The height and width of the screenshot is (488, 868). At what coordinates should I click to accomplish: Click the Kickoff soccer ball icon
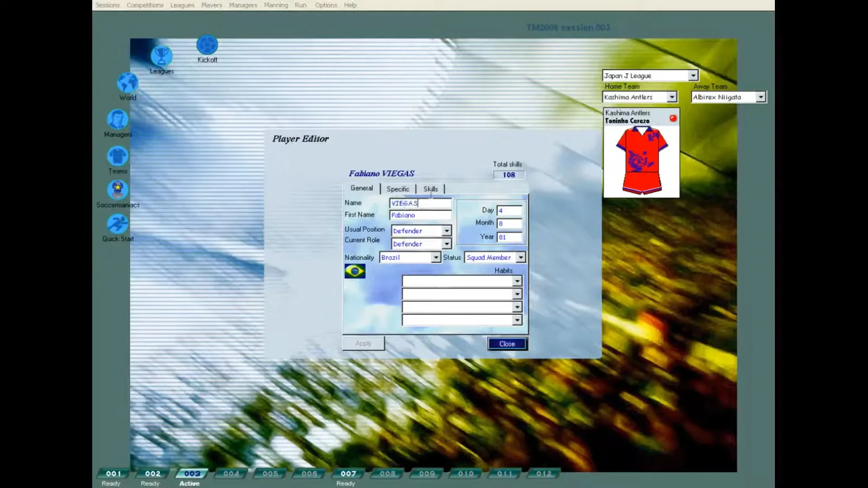click(x=207, y=45)
